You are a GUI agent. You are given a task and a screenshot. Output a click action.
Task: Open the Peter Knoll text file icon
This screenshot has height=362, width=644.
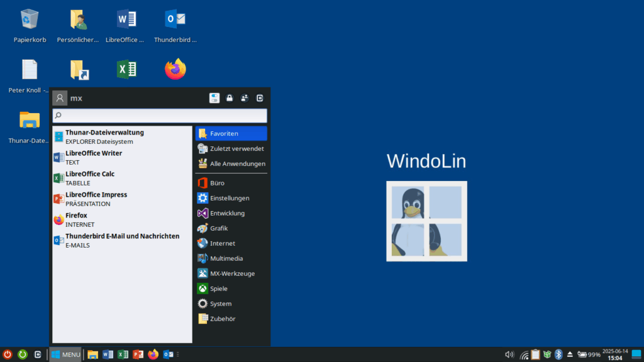(x=30, y=69)
